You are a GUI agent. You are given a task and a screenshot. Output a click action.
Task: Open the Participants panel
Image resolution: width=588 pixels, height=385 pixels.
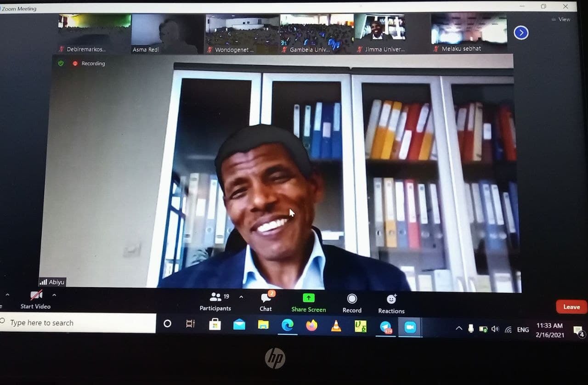(215, 301)
